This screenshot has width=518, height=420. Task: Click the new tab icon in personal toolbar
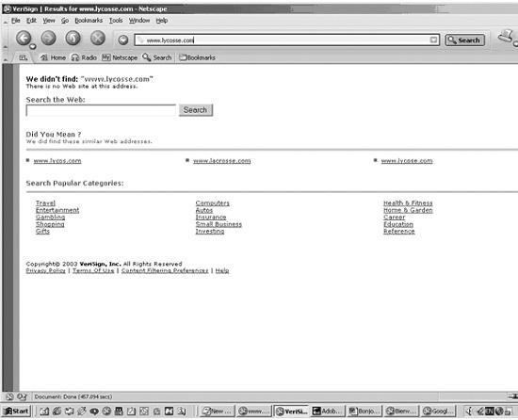point(23,57)
